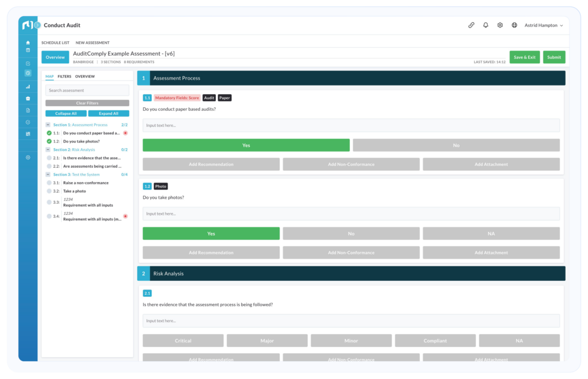Image resolution: width=588 pixels, height=379 pixels.
Task: Click the briefcase icon in sidebar
Action: [28, 99]
